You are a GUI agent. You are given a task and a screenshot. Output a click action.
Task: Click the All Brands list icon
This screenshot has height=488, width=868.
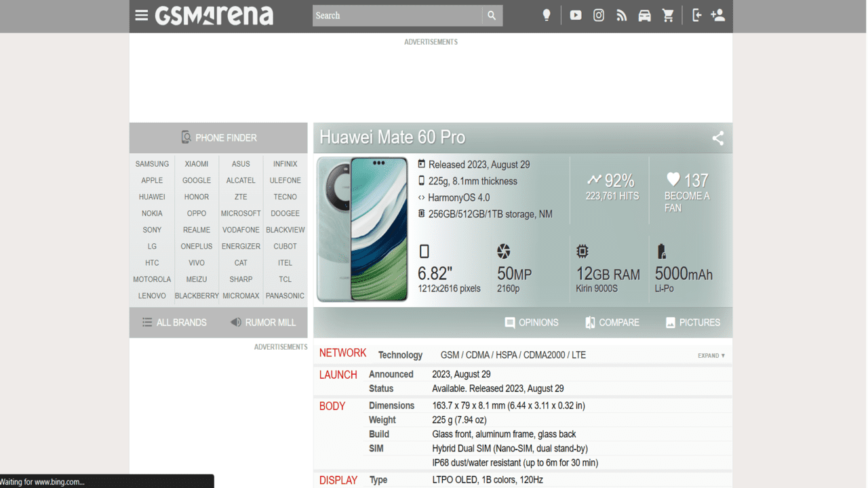pos(147,323)
